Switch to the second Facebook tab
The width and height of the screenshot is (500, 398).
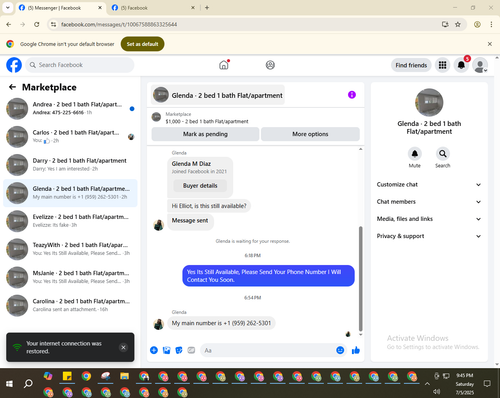152,8
